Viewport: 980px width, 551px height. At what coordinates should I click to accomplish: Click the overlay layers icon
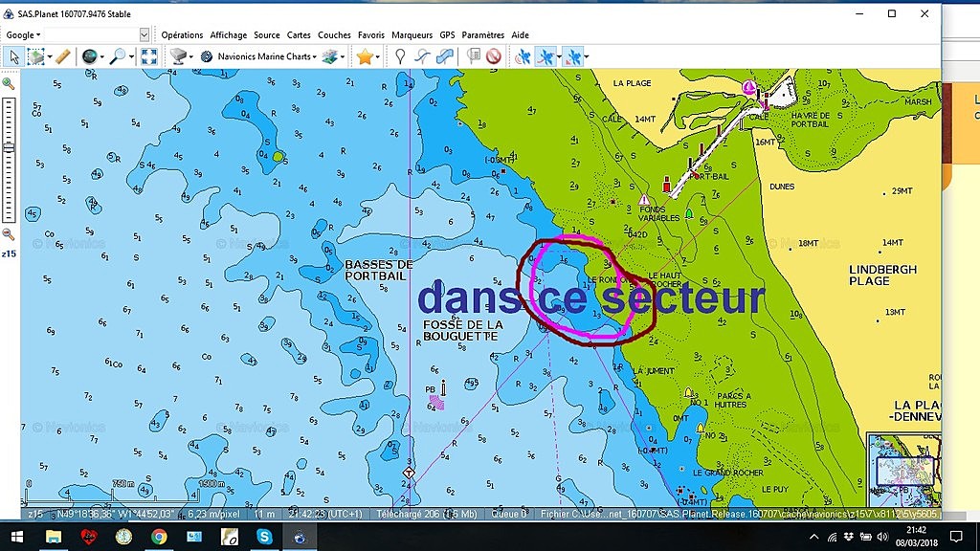click(329, 56)
